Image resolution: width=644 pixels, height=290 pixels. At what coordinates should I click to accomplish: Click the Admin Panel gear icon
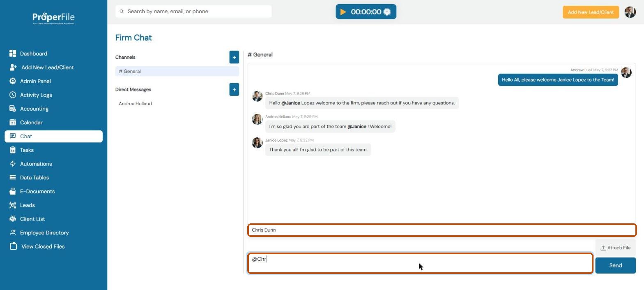(x=13, y=81)
